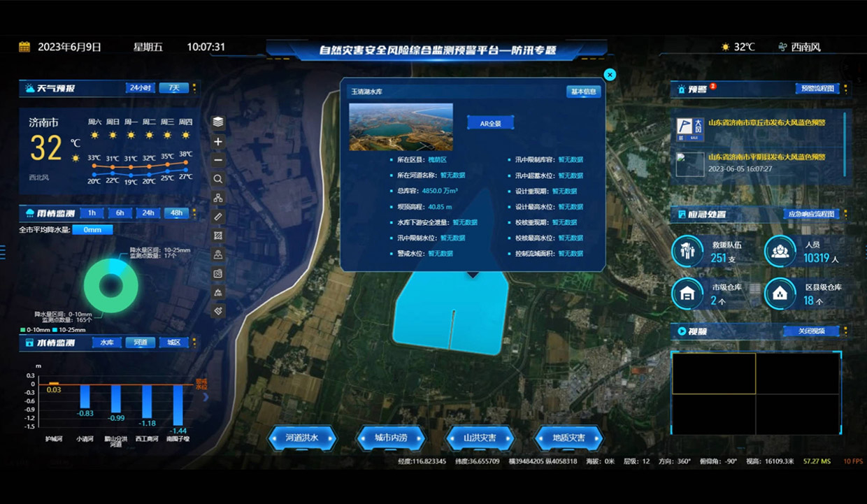The width and height of the screenshot is (867, 504).
Task: Click the chart's right chevron arrow
Action: (206, 397)
